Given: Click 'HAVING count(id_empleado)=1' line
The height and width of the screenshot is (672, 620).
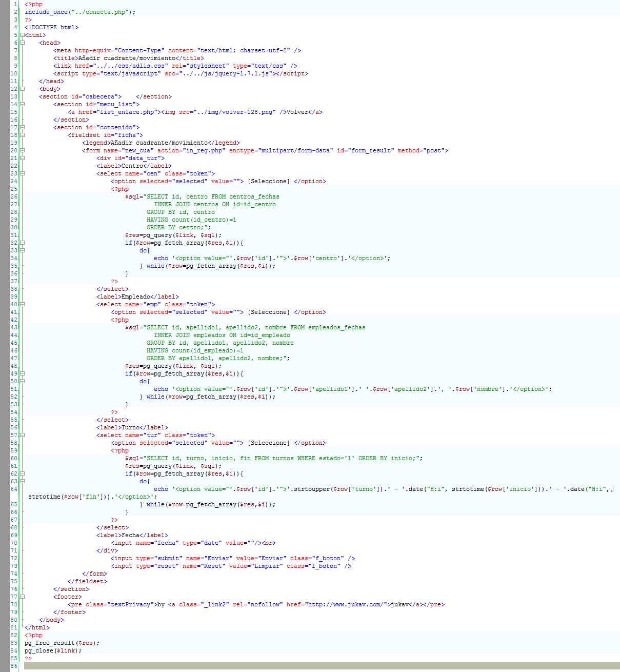Looking at the screenshot, I should (195, 350).
